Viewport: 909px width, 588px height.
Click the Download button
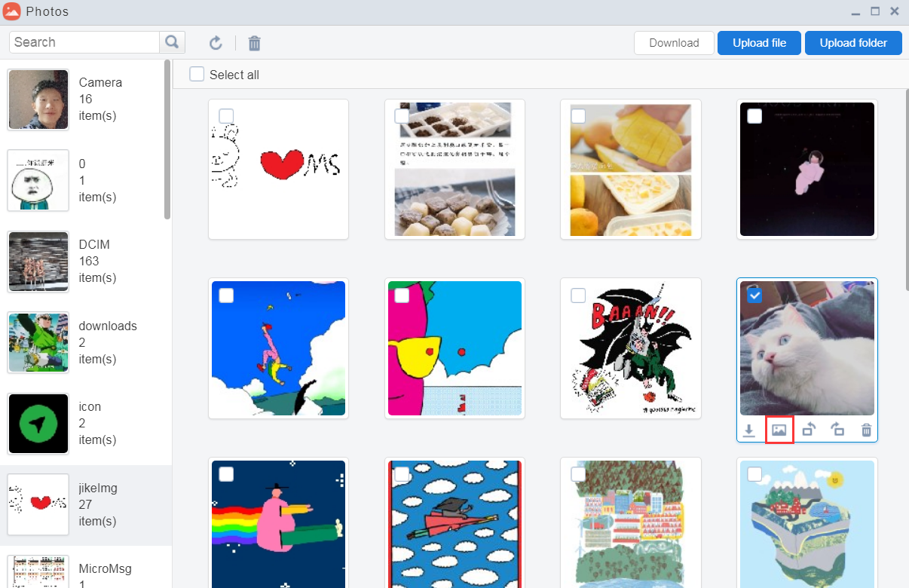click(674, 43)
